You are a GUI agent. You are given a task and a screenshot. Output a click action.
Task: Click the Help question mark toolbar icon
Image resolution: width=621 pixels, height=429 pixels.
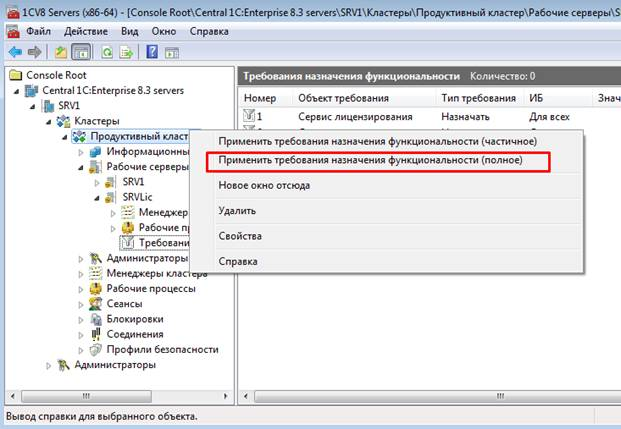(x=151, y=51)
